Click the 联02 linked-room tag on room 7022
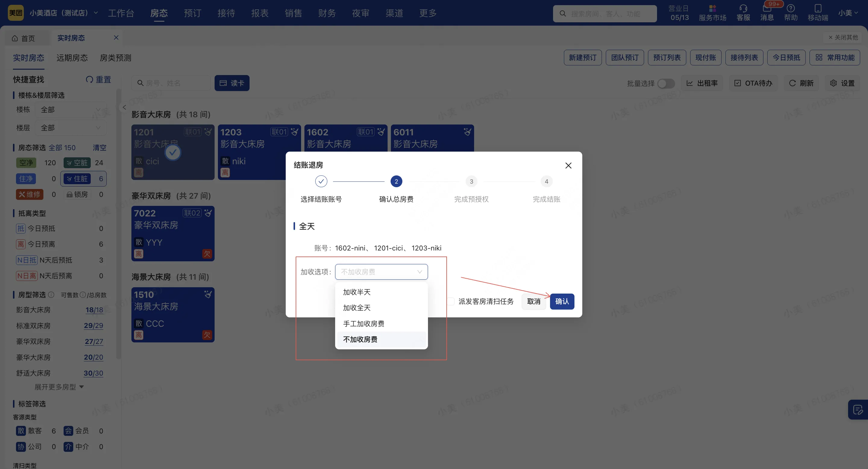This screenshot has height=469, width=868. coord(192,213)
